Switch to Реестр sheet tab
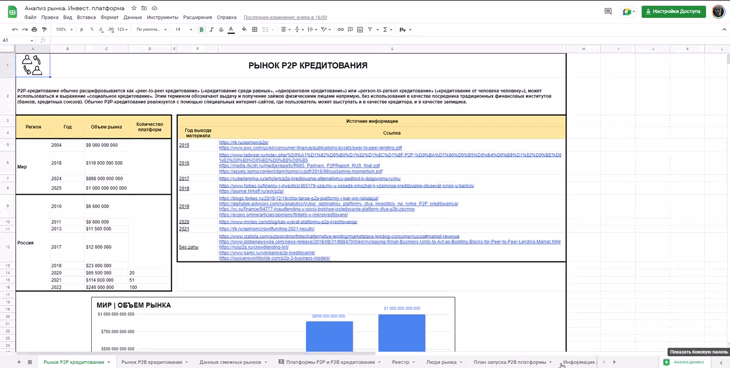The width and height of the screenshot is (730, 368). tap(403, 362)
